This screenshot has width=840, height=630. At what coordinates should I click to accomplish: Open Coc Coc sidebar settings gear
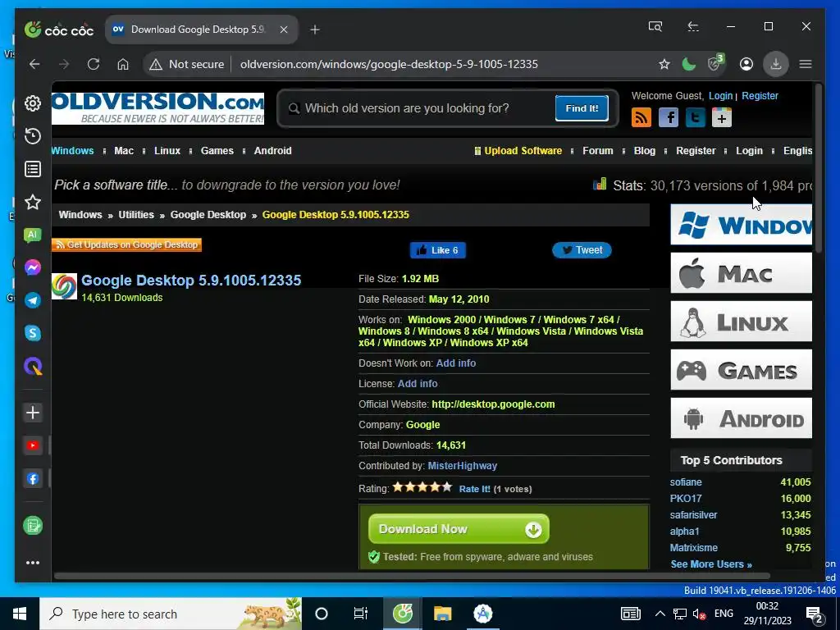click(x=33, y=103)
